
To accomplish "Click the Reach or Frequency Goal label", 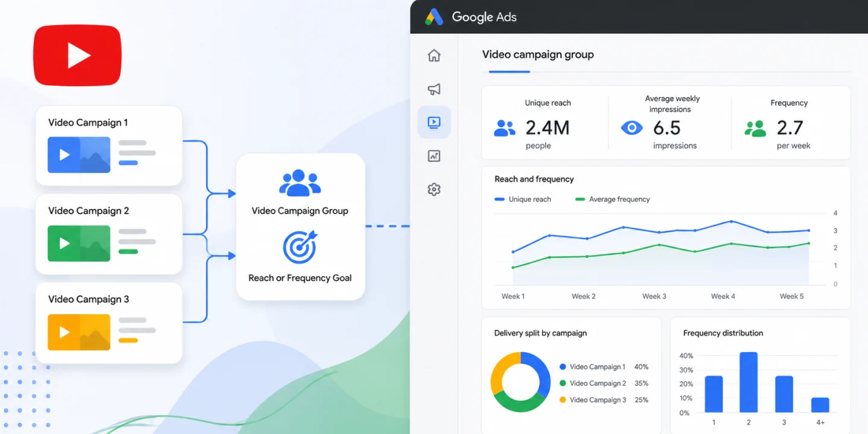I will coord(300,278).
